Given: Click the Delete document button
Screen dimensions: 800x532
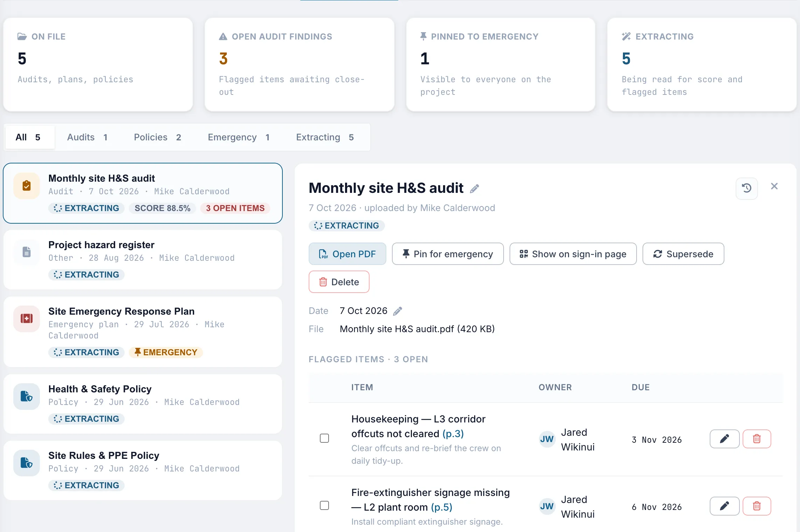Looking at the screenshot, I should (x=339, y=282).
